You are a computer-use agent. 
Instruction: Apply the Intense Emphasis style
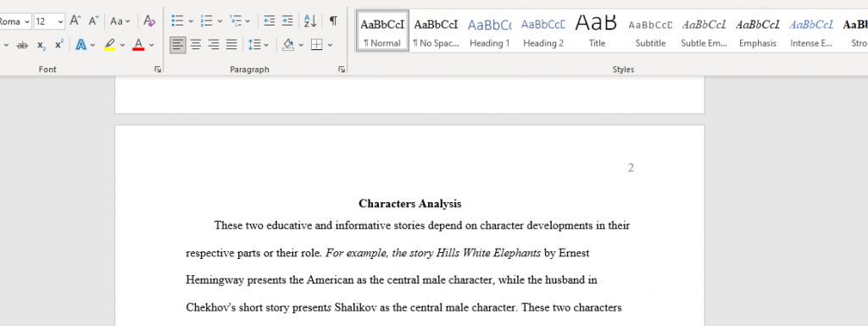(811, 31)
